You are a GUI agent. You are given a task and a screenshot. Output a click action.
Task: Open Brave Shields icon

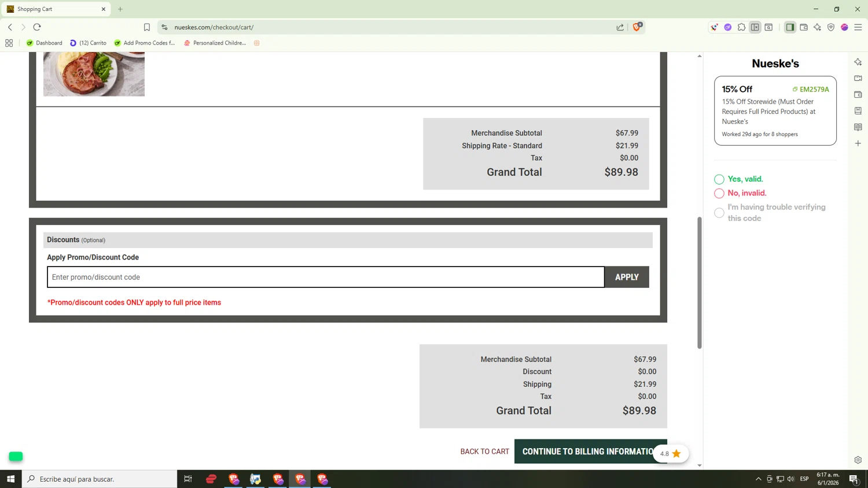(x=637, y=27)
